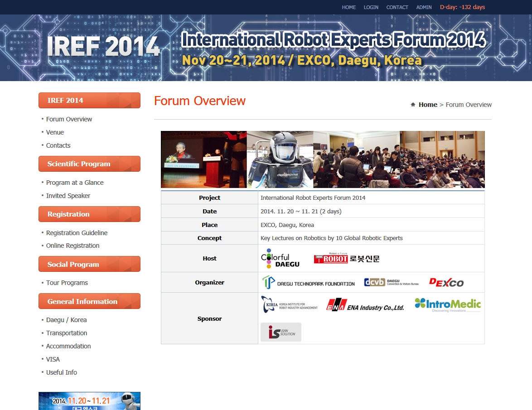The width and height of the screenshot is (532, 410).
Task: Click the banner date line Nov 20~21, 2014 / EXCO
Action: click(302, 60)
